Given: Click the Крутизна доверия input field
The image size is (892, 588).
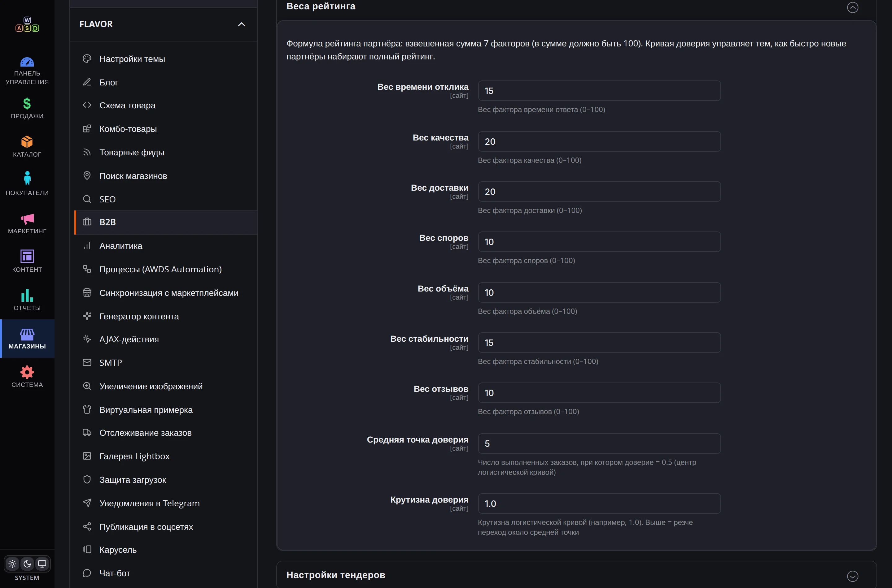Looking at the screenshot, I should click(x=599, y=504).
